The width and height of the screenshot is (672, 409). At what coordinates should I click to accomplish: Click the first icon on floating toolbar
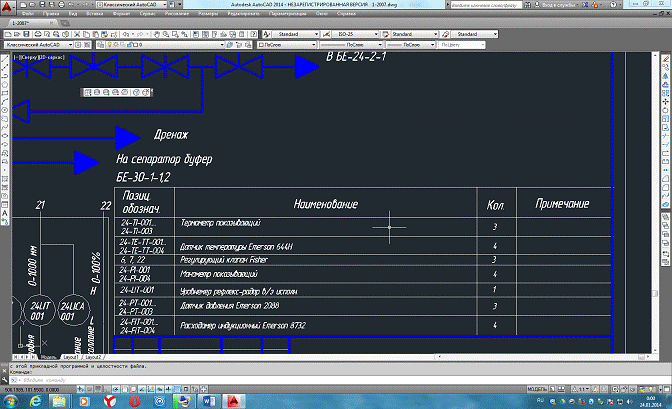(x=87, y=93)
